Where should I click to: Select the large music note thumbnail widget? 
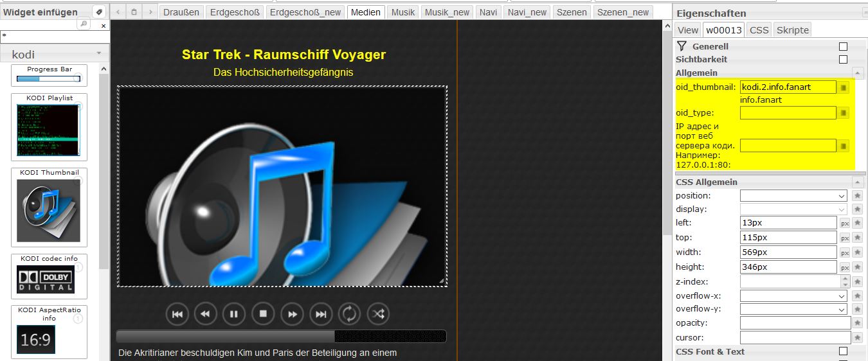(282, 186)
